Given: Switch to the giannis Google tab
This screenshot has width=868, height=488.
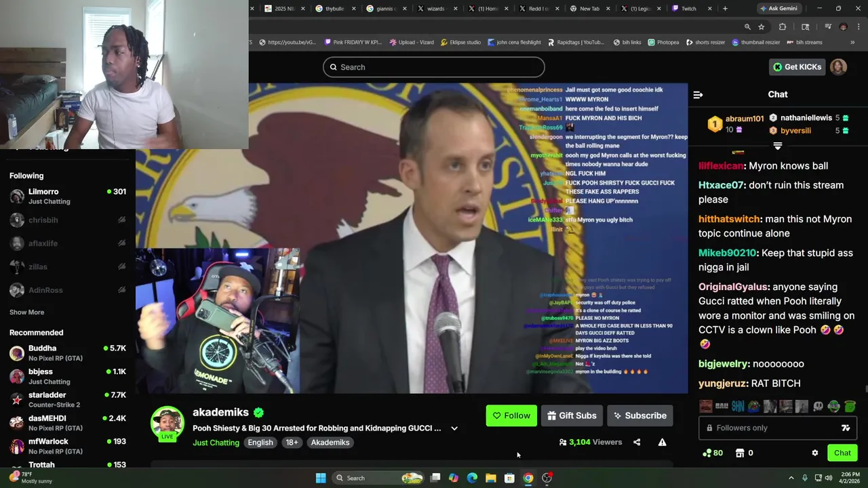Looking at the screenshot, I should (x=384, y=9).
